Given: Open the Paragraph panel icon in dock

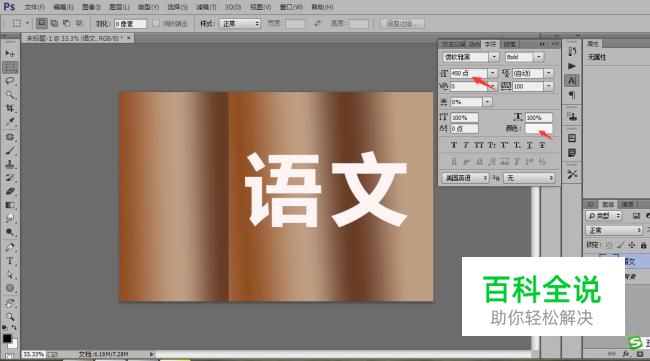Looking at the screenshot, I should 572,95.
